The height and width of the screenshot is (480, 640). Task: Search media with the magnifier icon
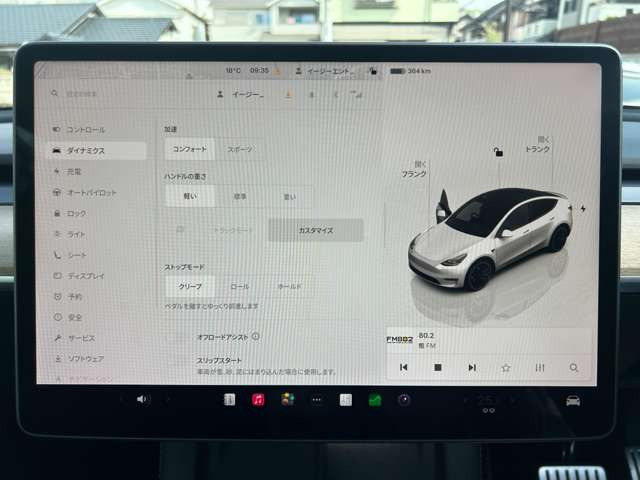pos(574,368)
